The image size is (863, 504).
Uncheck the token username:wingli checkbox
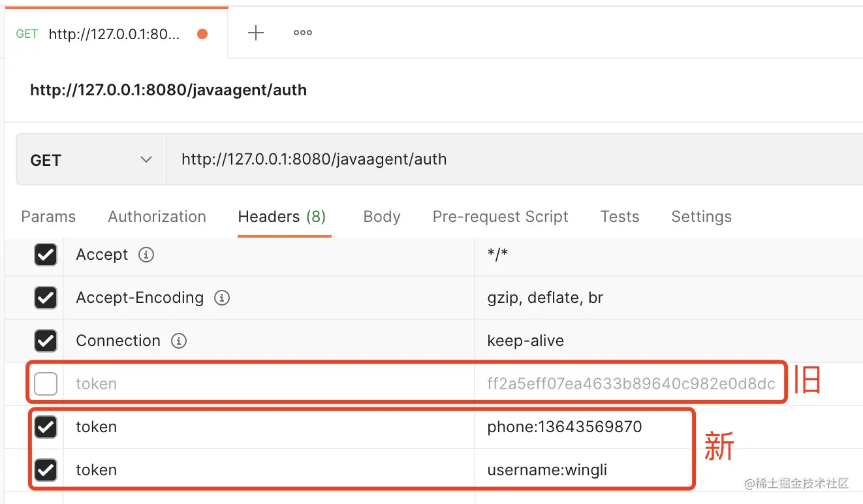pyautogui.click(x=46, y=470)
